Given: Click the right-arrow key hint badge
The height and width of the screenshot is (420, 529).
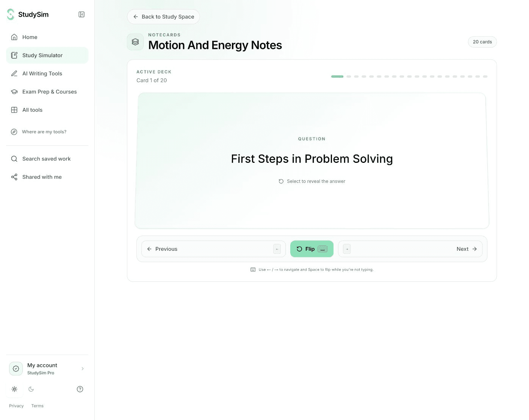Looking at the screenshot, I should (x=347, y=249).
